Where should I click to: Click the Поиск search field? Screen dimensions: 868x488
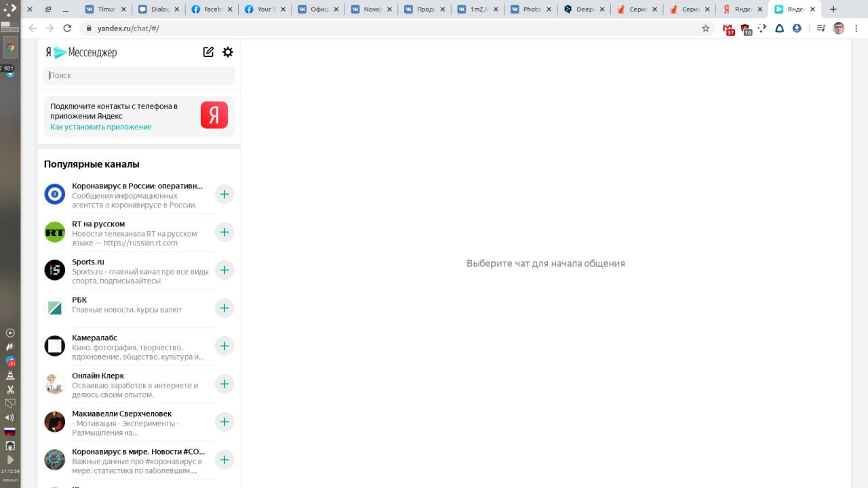click(139, 75)
